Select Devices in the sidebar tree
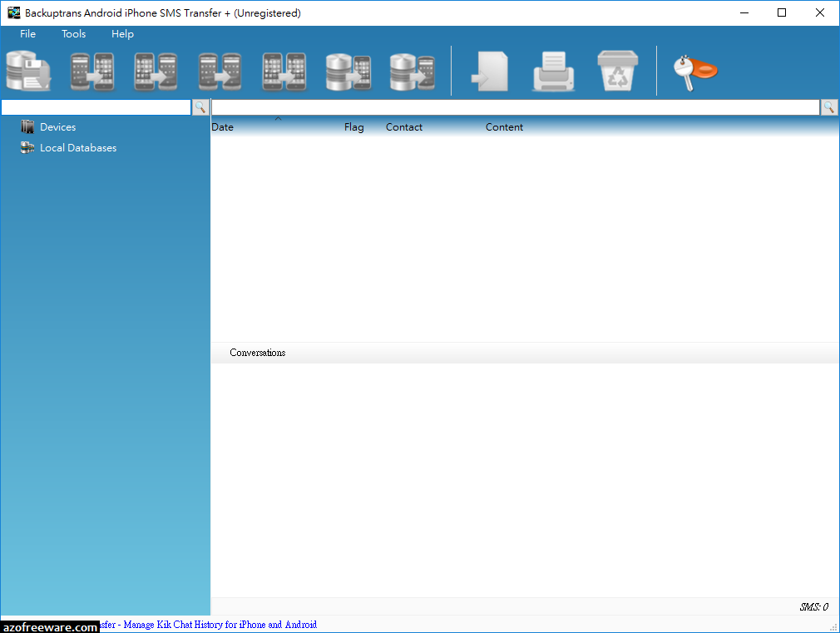 point(58,127)
